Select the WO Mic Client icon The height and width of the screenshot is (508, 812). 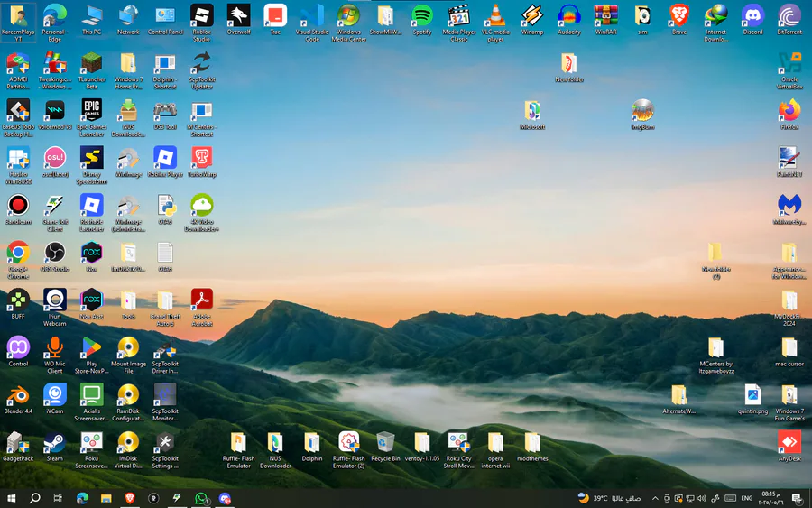point(55,355)
